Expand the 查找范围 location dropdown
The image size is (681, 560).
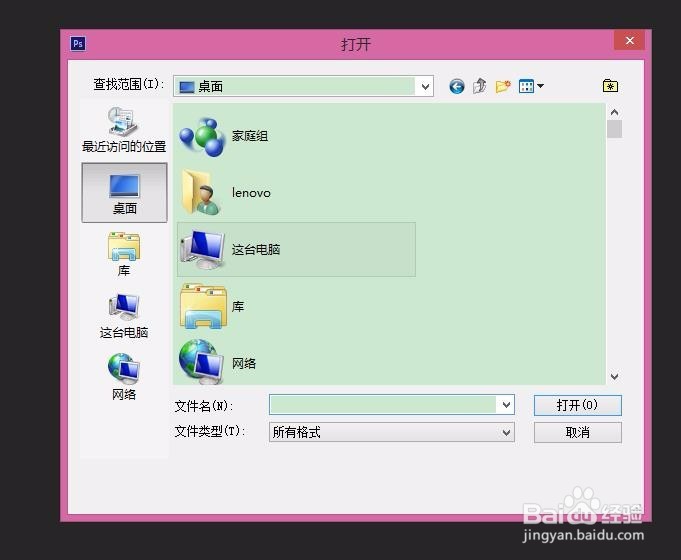coord(425,86)
